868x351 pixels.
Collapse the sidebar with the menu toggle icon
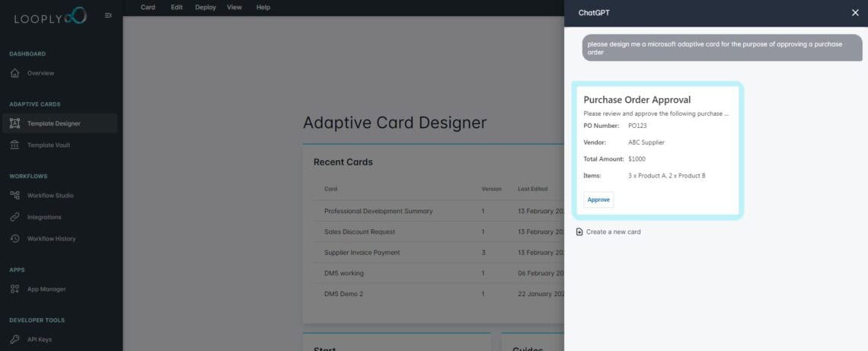108,15
